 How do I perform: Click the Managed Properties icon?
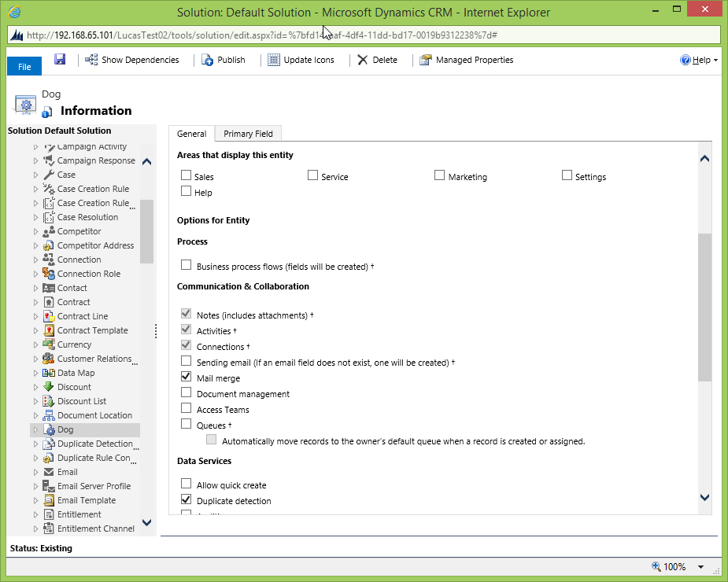click(425, 60)
